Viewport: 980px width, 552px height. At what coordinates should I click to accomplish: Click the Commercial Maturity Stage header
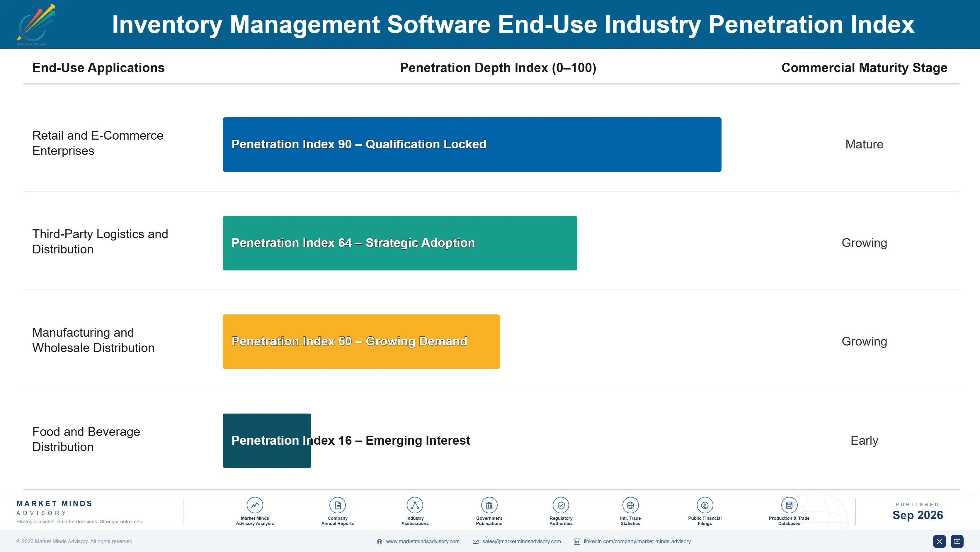(x=864, y=68)
